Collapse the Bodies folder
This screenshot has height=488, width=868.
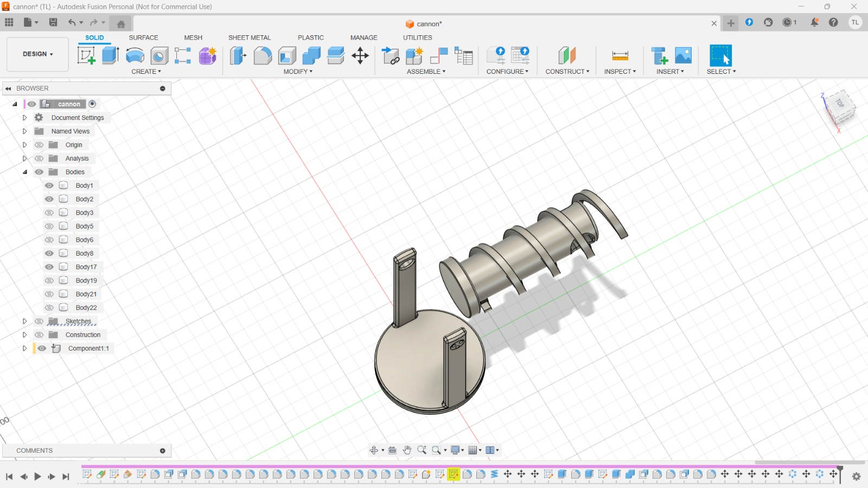[24, 172]
